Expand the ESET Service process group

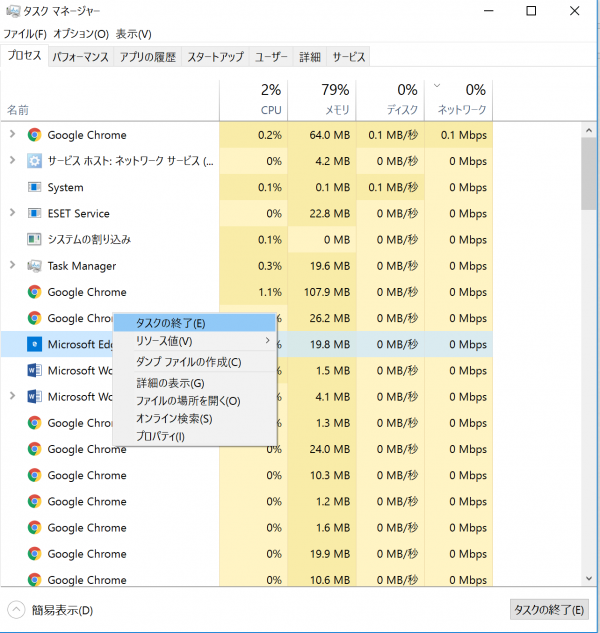click(13, 212)
